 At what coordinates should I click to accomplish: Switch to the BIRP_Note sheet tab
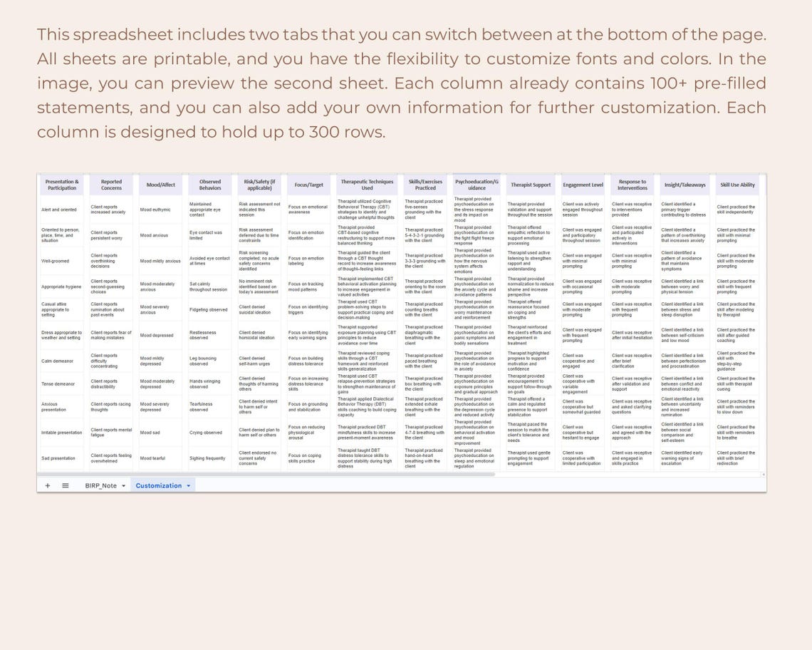coord(101,485)
